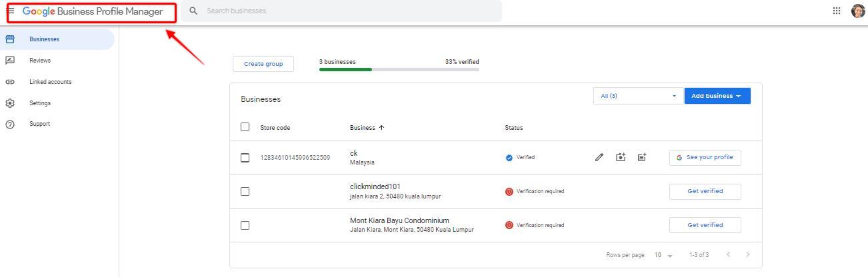Open Linked accounts in the sidebar

point(50,82)
